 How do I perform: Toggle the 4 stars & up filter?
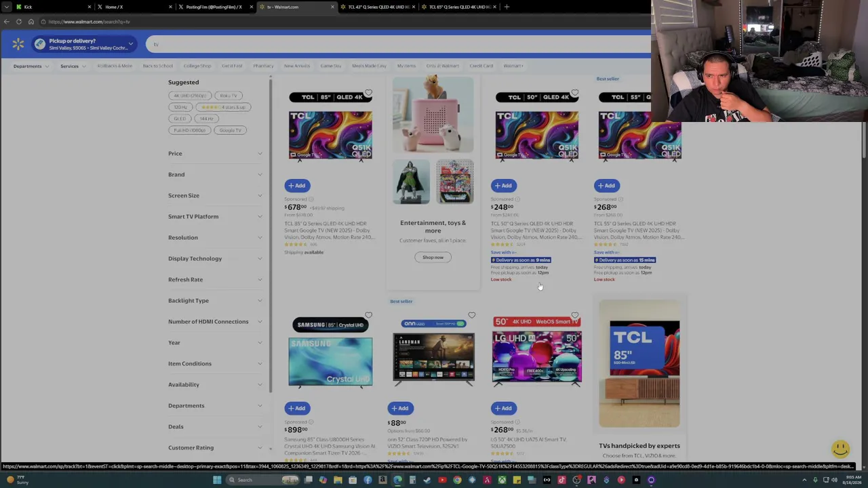[x=224, y=107]
